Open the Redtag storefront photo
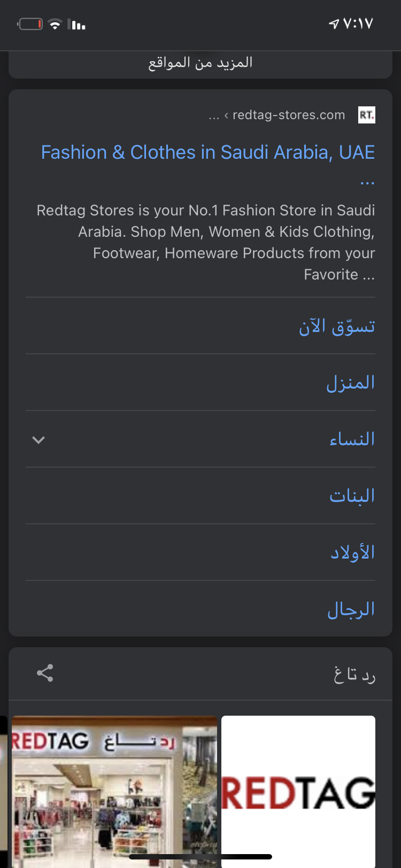Viewport: 401px width, 868px height. 114,792
